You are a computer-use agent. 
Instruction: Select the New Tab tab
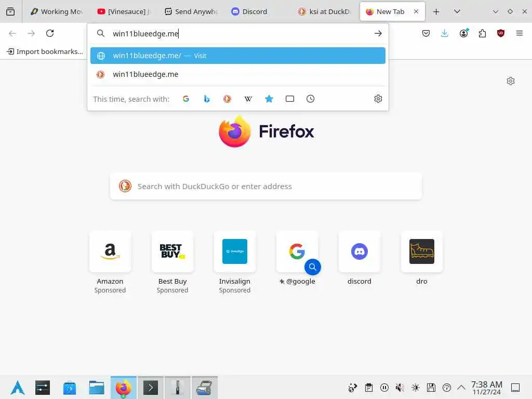click(x=385, y=11)
